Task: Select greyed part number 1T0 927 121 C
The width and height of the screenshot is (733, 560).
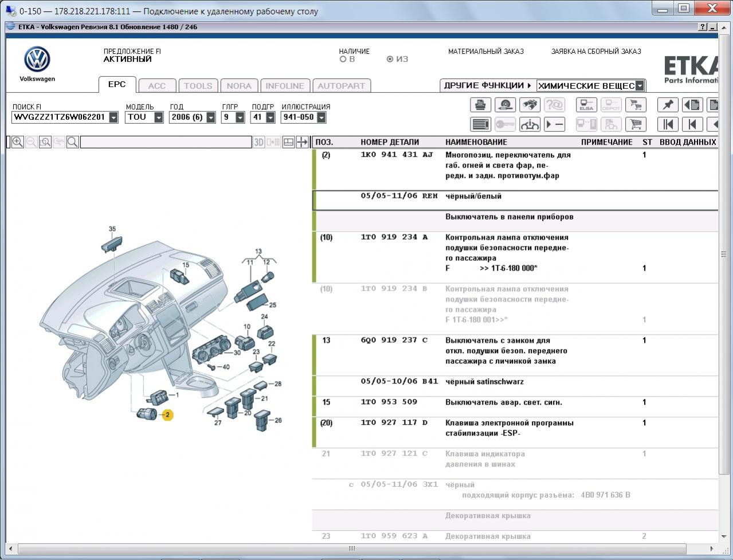Action: click(394, 454)
